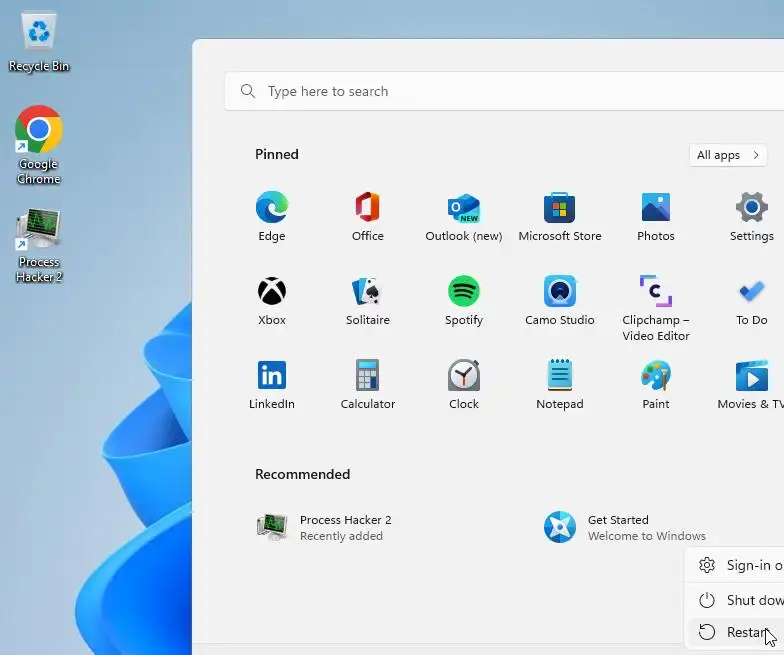Open the Edge pinned app
784x655 pixels.
tap(272, 216)
